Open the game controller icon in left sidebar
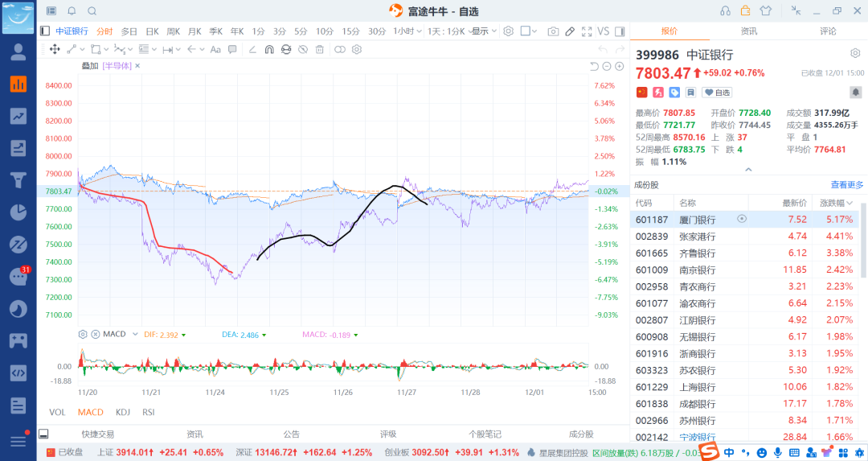The width and height of the screenshot is (868, 461). (x=18, y=340)
